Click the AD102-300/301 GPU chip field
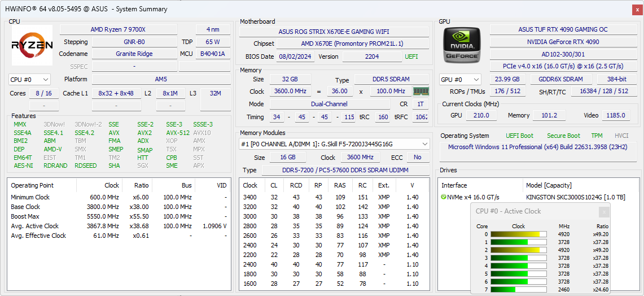644x296 pixels. click(563, 54)
